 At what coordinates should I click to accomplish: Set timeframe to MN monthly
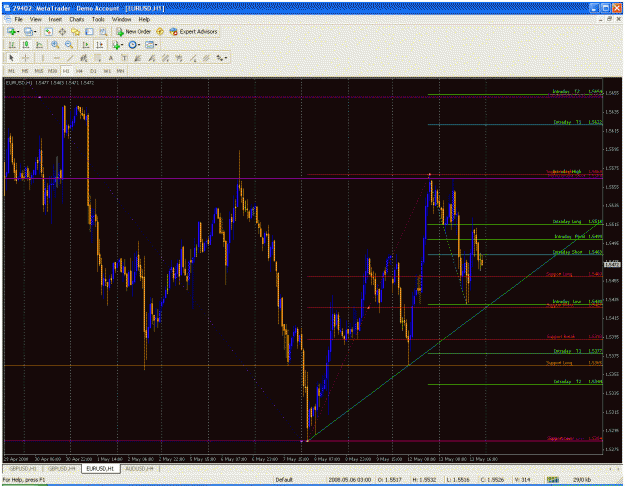coord(120,71)
